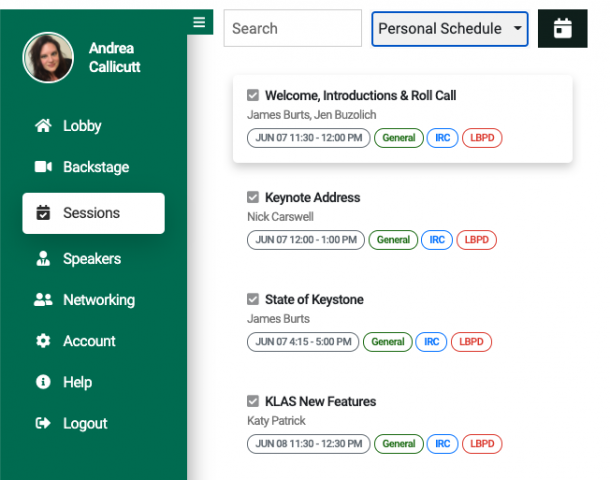This screenshot has width=610, height=480.
Task: Open the Keynote Address session title
Action: 312,198
